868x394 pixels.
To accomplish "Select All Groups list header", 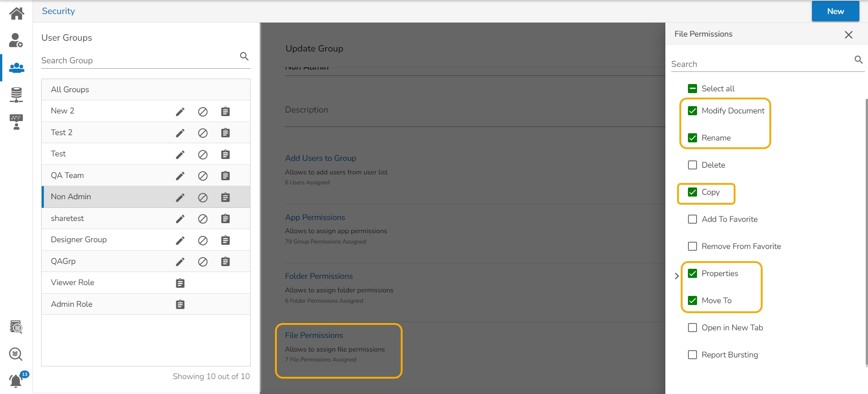I will point(70,89).
